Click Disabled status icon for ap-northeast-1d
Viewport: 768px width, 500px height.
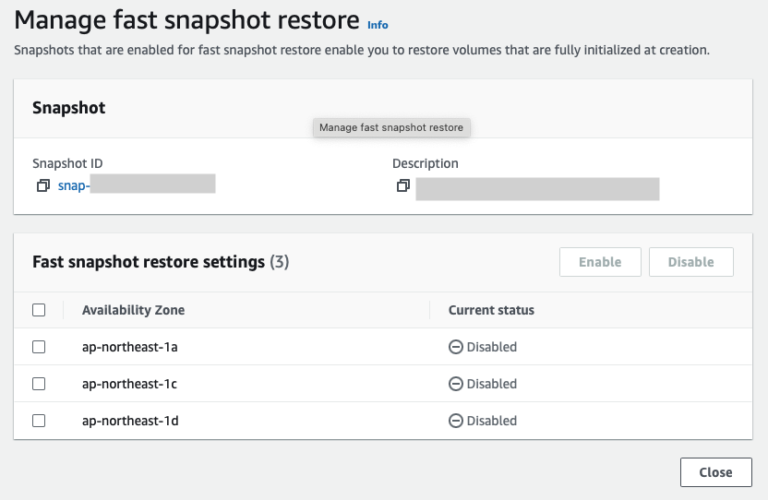tap(456, 421)
